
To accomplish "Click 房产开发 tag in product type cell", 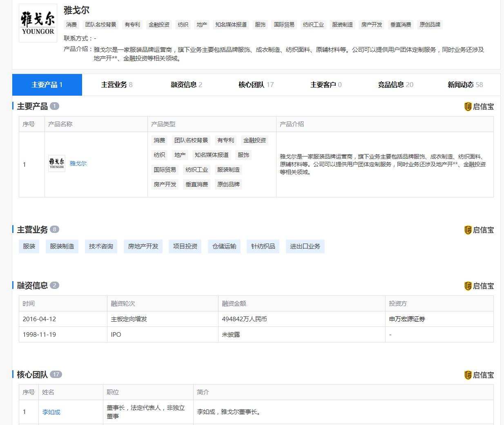I will (x=165, y=184).
